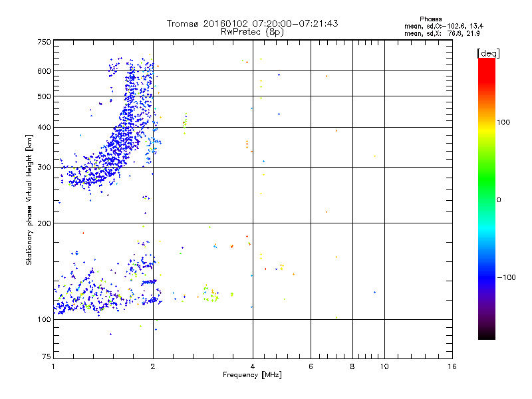
Task: Click the y-axis tick label '75'
Action: (47, 356)
